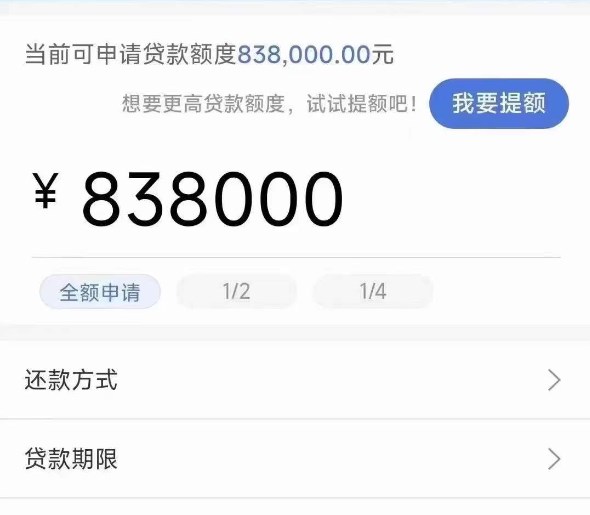Expand the 贷款期限 chevron arrow
The image size is (590, 515).
pos(554,459)
